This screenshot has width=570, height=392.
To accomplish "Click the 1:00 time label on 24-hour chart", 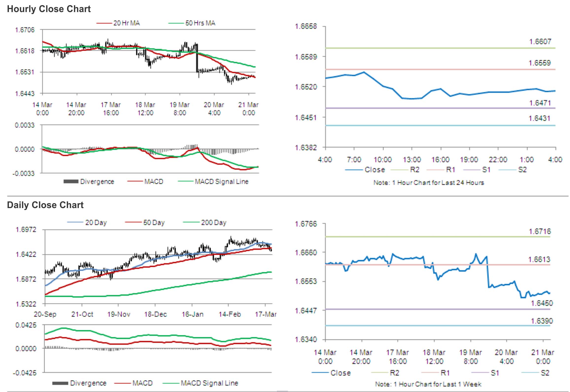I will (x=527, y=160).
